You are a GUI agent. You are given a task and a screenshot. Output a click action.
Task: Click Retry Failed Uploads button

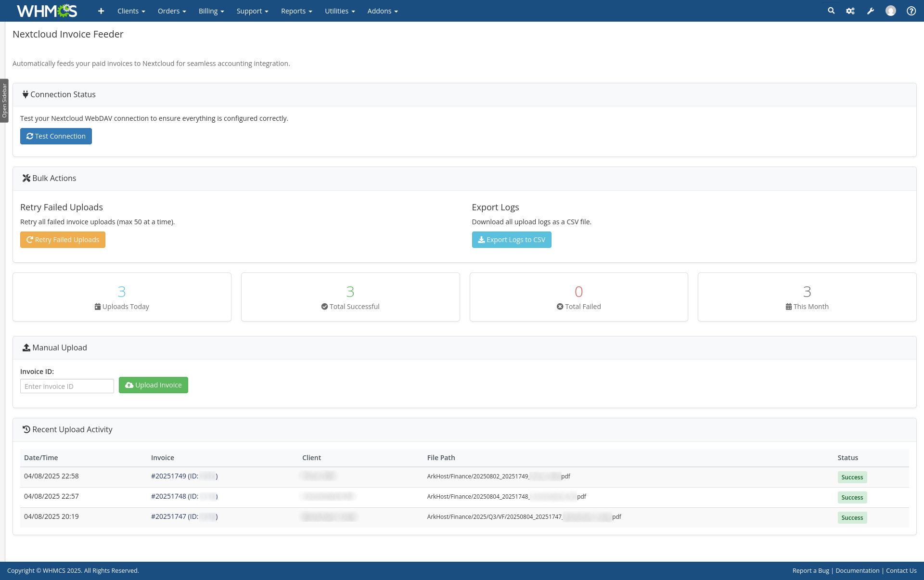(x=63, y=240)
